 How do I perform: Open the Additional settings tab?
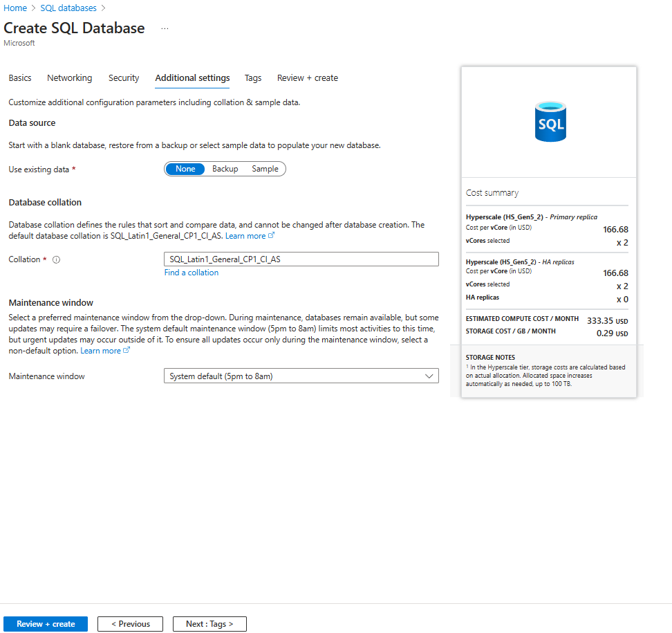tap(192, 78)
